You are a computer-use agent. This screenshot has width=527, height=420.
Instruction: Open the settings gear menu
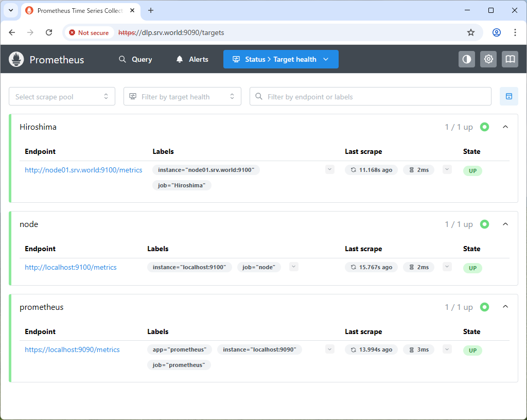(x=488, y=60)
